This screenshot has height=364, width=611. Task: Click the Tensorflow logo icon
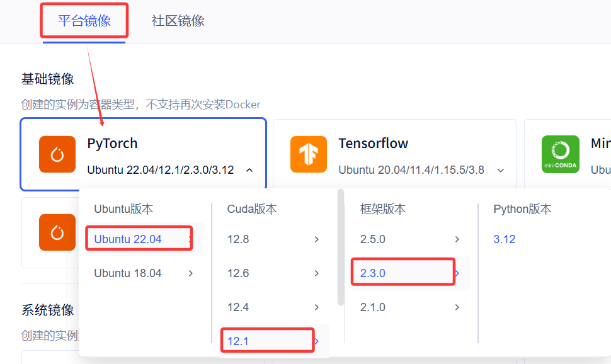[x=309, y=154]
